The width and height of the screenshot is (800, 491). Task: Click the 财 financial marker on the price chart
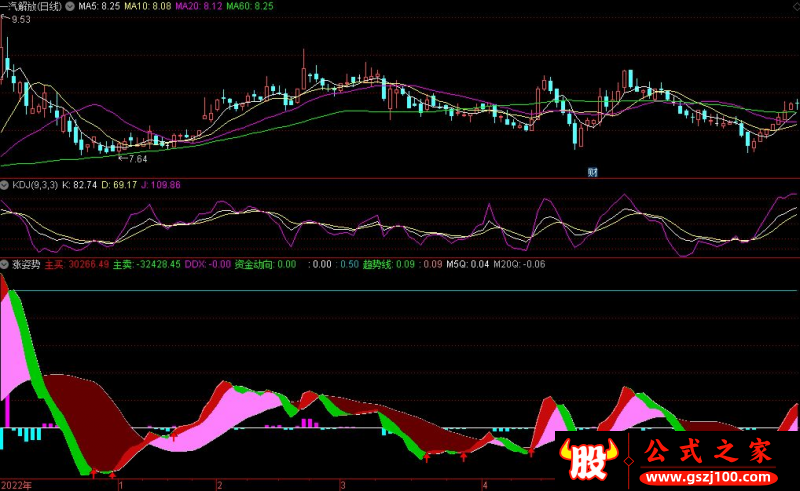[x=592, y=173]
